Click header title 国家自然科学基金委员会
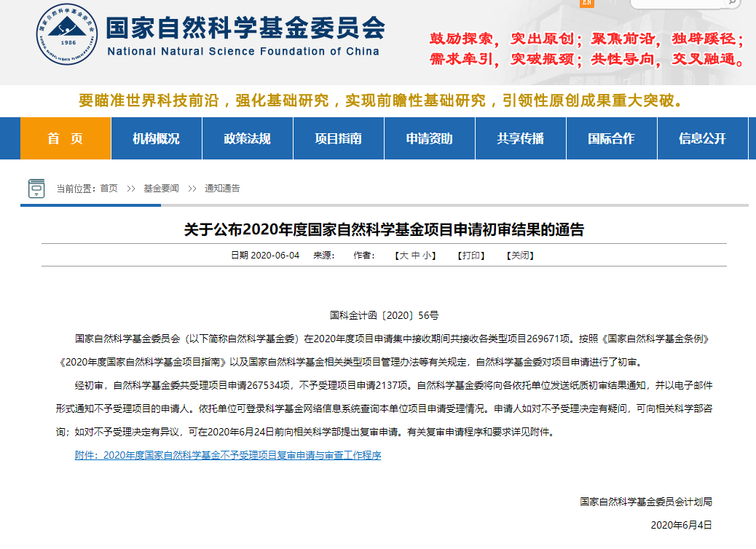Screen dimensions: 756x549 [x=246, y=28]
